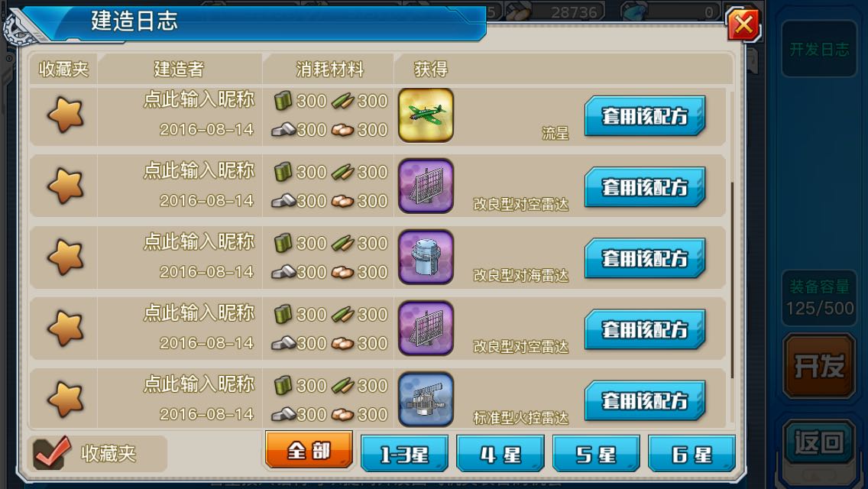Click first 改良型对空雷达 antenna icon
Viewport: 868px width, 489px height.
426,186
